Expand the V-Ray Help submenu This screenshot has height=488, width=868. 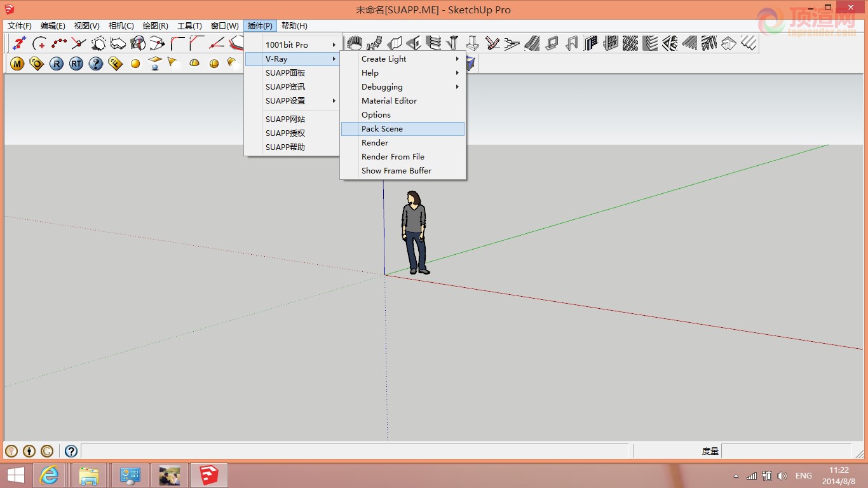coord(403,72)
